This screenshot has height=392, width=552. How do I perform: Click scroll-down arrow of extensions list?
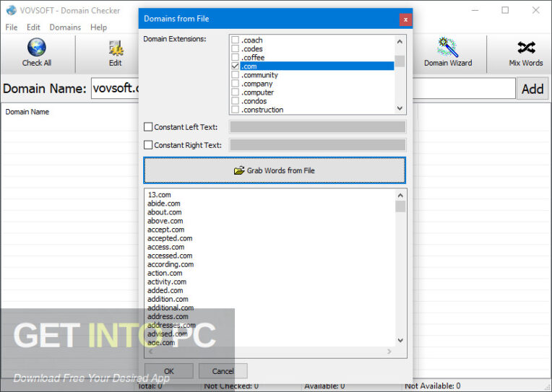pos(400,108)
